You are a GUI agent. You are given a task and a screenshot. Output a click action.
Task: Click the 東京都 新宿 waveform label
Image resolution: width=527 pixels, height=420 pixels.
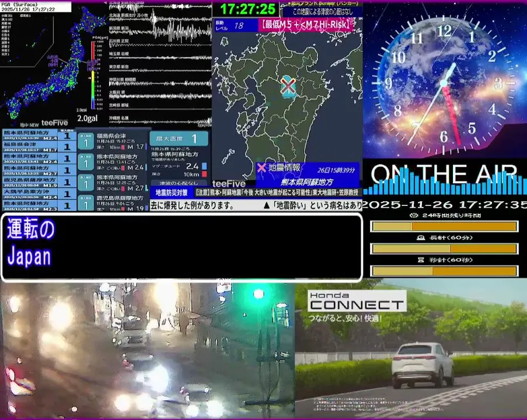click(x=118, y=67)
